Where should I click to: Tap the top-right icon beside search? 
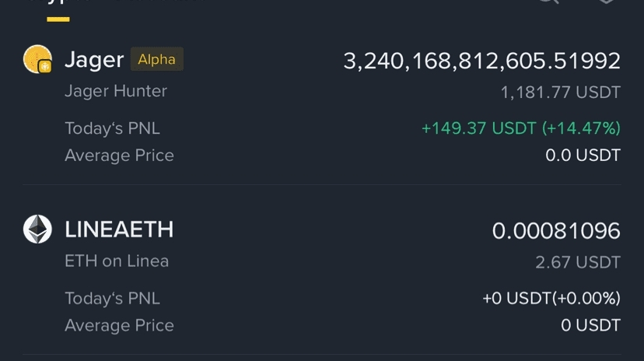[607, 2]
